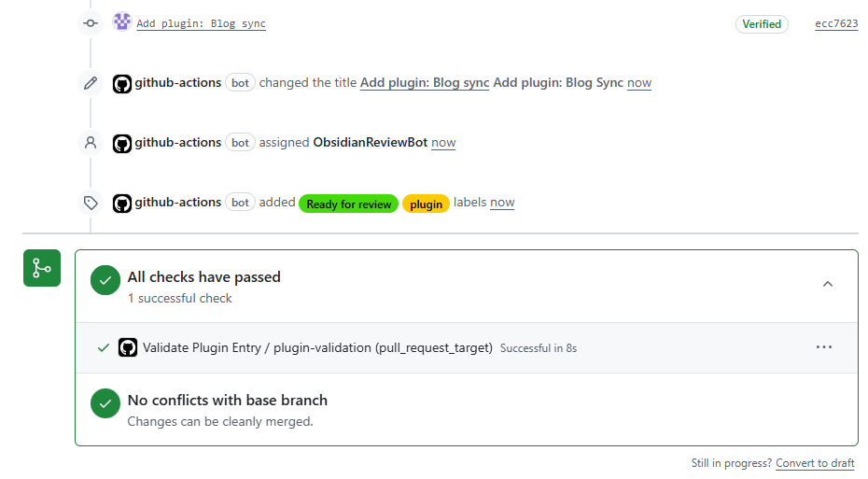The width and height of the screenshot is (868, 479).
Task: Click ObsidianReviewBot assignee name
Action: tap(371, 142)
